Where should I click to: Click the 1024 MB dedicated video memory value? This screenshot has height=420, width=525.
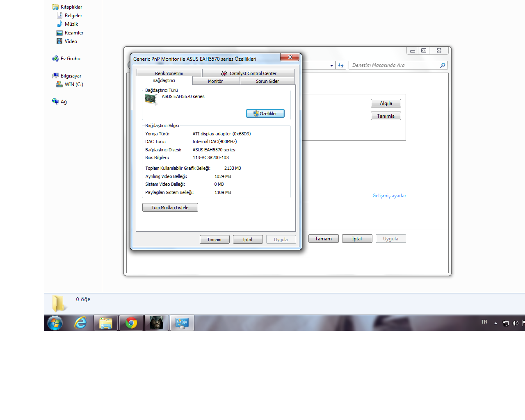[x=223, y=176]
